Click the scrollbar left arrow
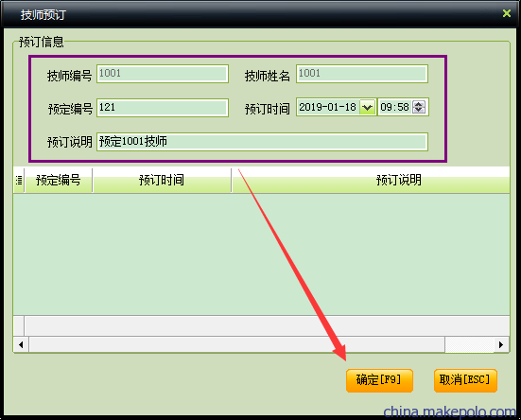521x420 pixels. pyautogui.click(x=21, y=344)
